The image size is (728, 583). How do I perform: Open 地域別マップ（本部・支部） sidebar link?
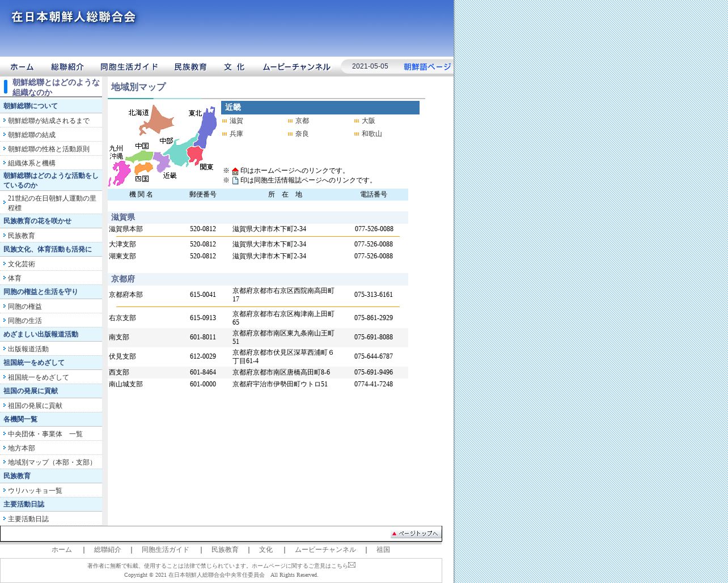click(52, 462)
